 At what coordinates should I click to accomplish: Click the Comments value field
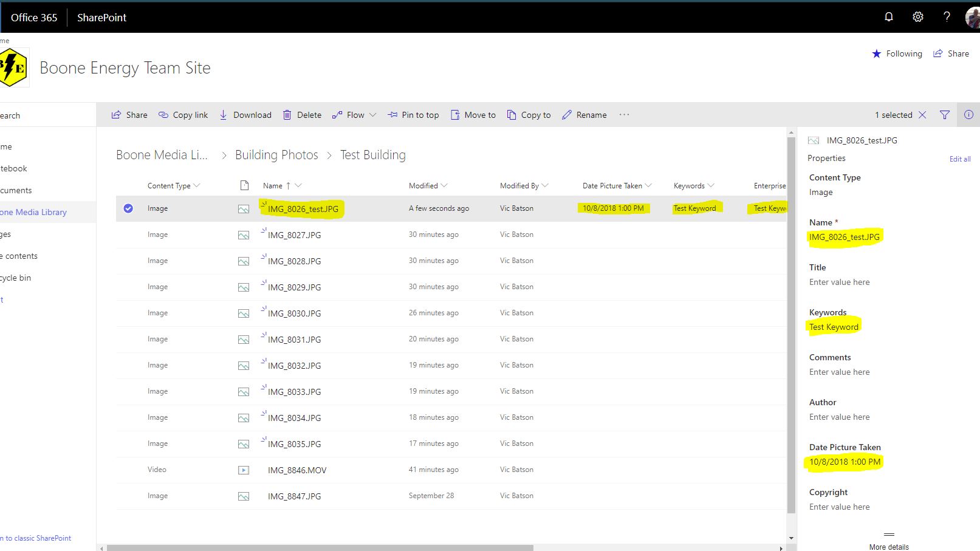(840, 372)
